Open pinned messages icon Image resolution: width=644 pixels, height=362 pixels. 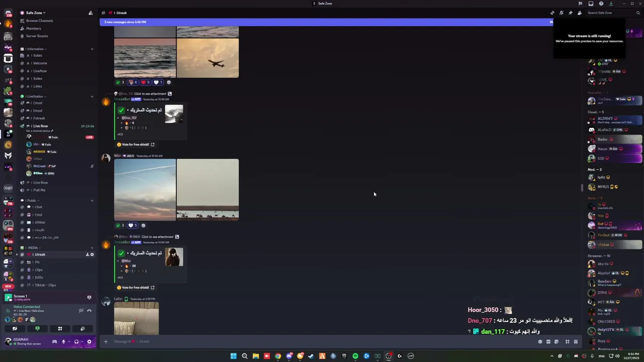pyautogui.click(x=571, y=13)
